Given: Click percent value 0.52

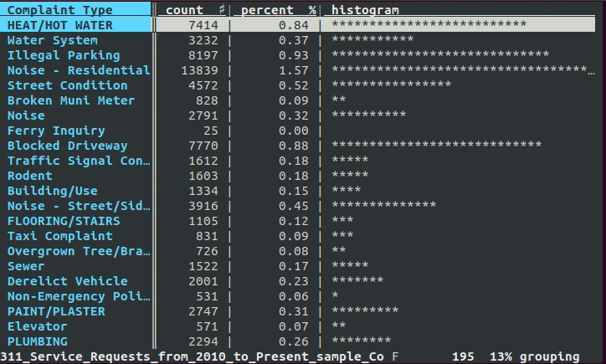Looking at the screenshot, I should click(x=294, y=85).
